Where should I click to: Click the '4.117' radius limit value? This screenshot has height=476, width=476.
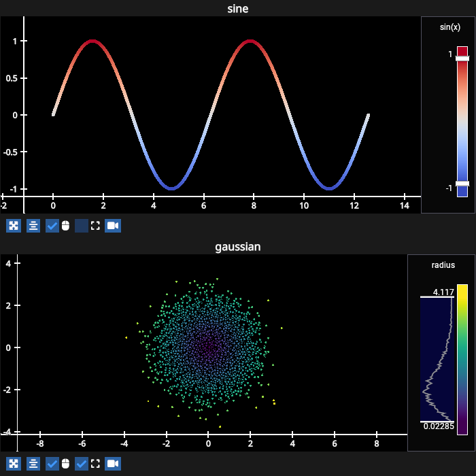[x=443, y=292]
